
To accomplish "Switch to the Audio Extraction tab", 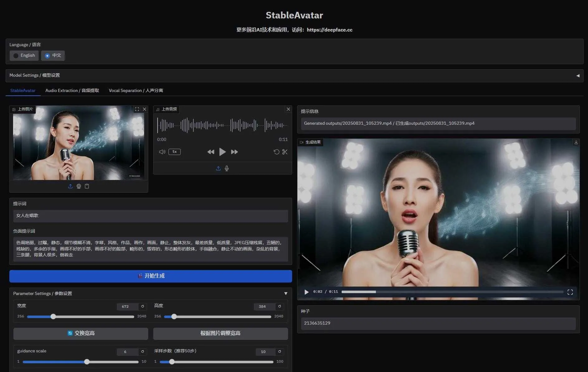I will pyautogui.click(x=72, y=90).
